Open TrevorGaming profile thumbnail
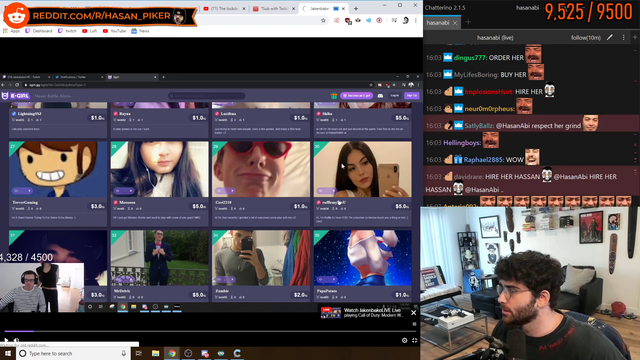640x360 pixels. pos(58,169)
